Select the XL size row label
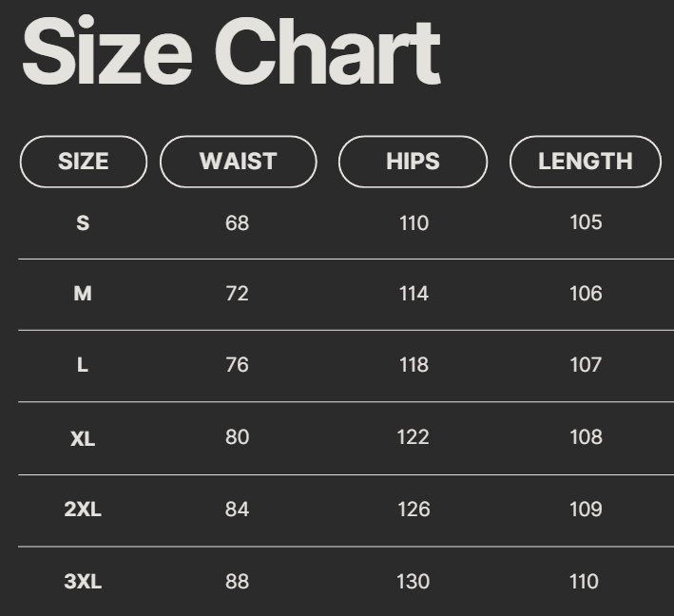The height and width of the screenshot is (616, 674). (83, 438)
